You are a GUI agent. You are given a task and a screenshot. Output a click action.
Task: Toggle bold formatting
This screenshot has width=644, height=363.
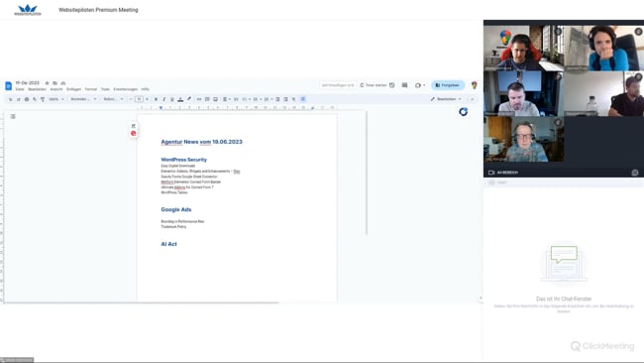pos(156,99)
